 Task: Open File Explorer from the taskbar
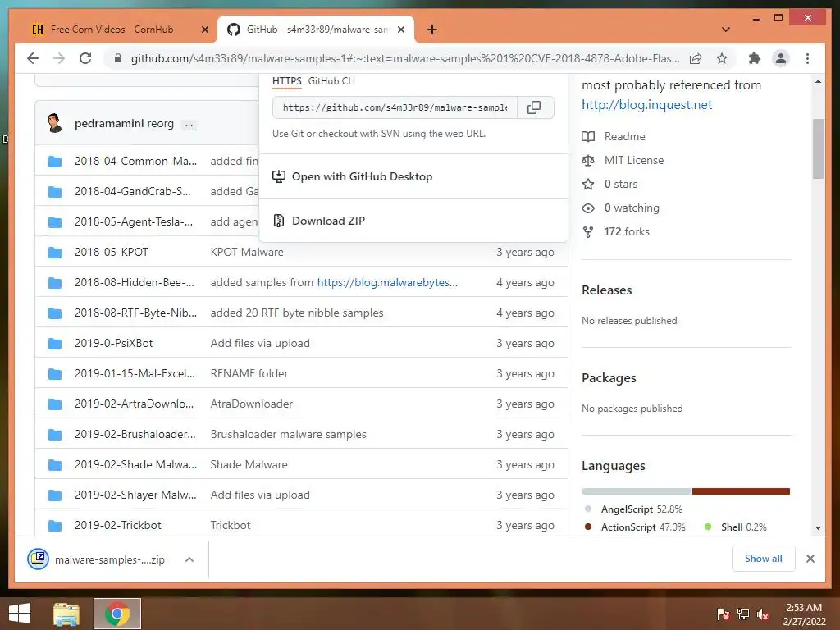coord(66,614)
